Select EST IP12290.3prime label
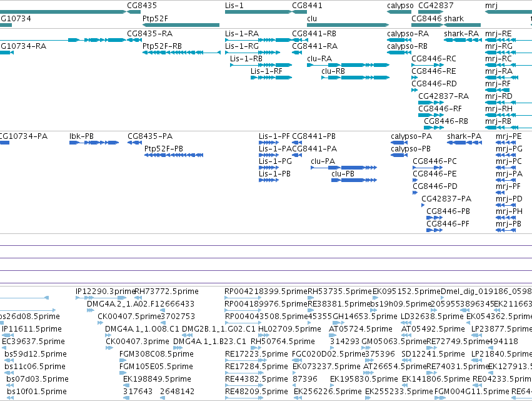This screenshot has width=532, height=401. point(106,292)
